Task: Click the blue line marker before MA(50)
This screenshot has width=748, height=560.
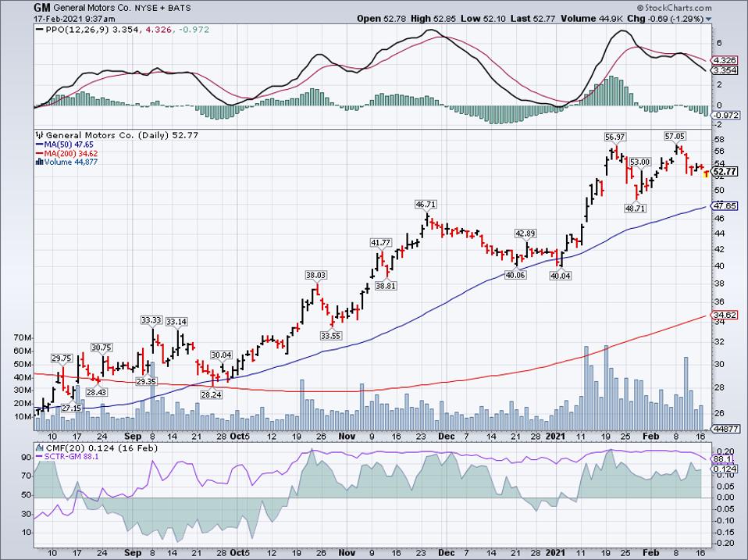Action: pyautogui.click(x=40, y=144)
